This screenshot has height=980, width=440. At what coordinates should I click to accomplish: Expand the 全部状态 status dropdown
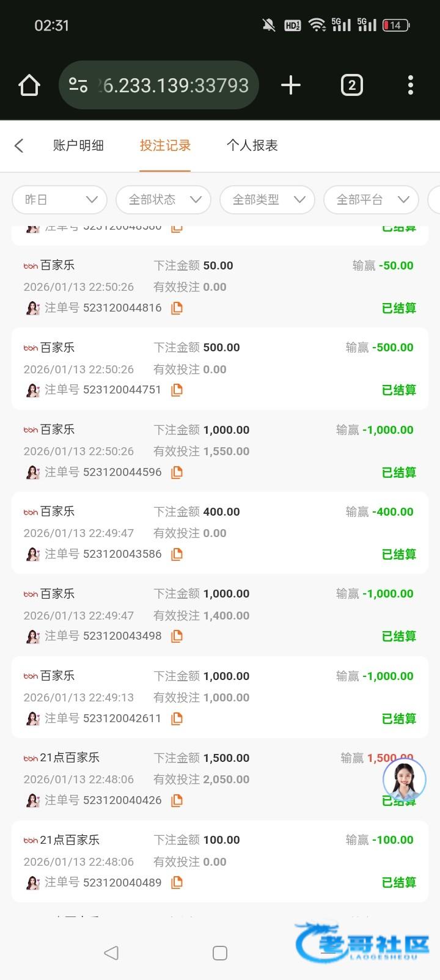click(163, 200)
